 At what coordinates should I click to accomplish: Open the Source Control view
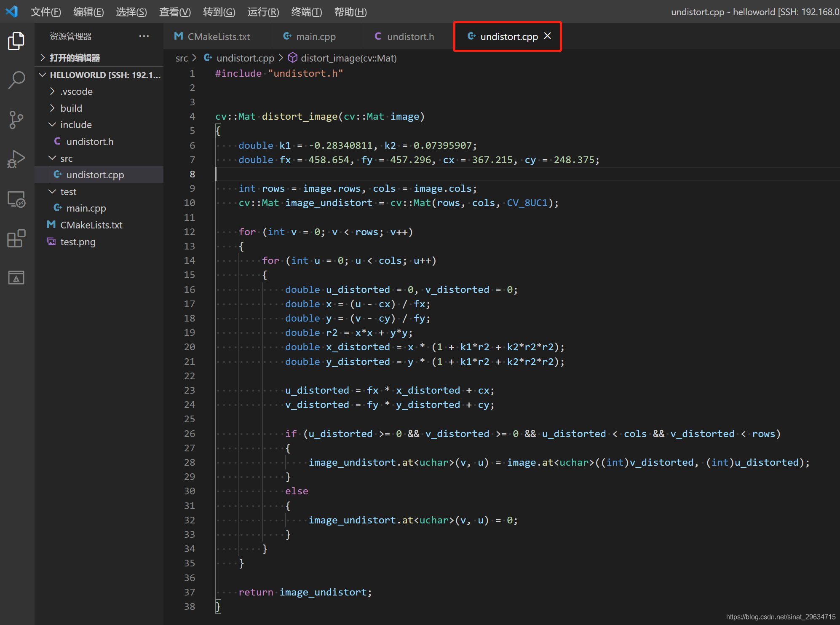(16, 120)
